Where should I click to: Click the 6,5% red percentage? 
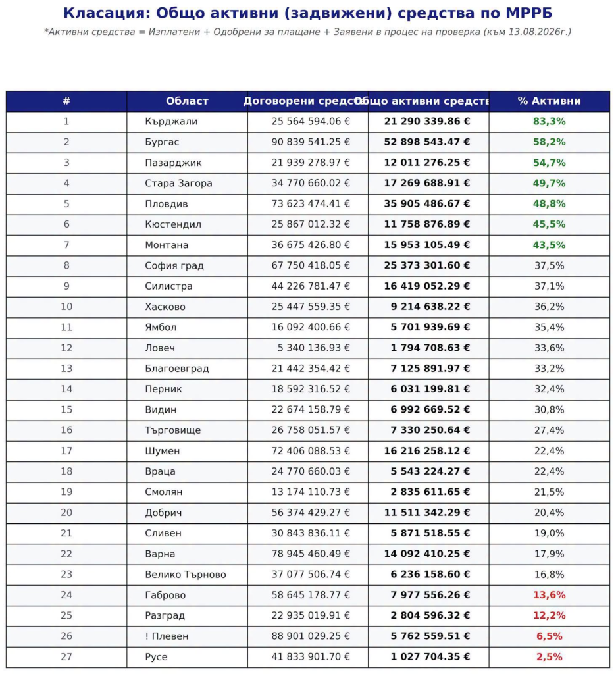point(550,636)
